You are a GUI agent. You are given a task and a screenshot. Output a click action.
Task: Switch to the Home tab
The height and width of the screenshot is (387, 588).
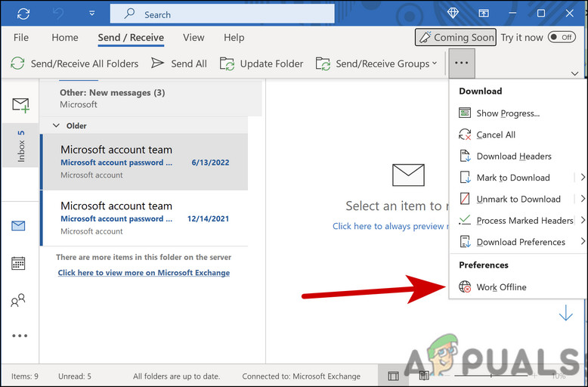click(x=65, y=38)
